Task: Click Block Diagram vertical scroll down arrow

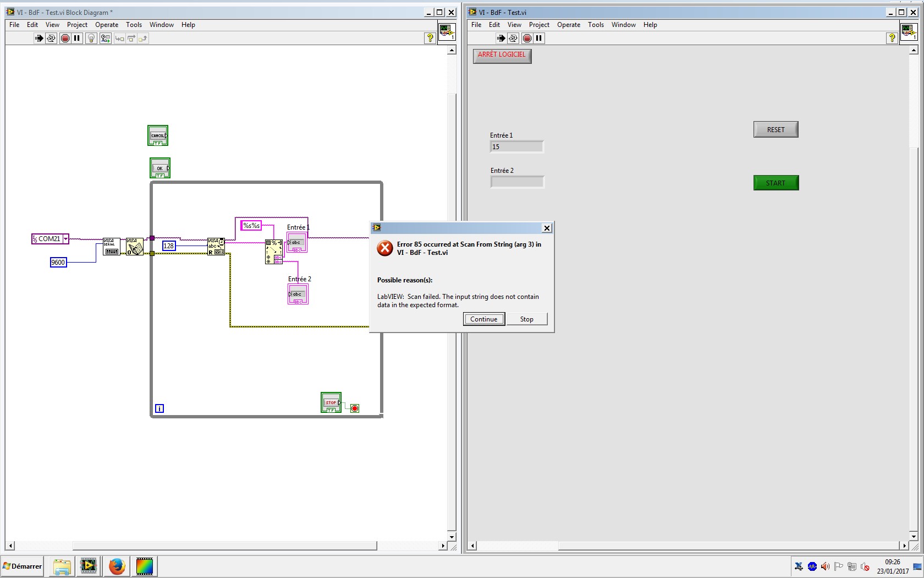Action: pos(452,537)
